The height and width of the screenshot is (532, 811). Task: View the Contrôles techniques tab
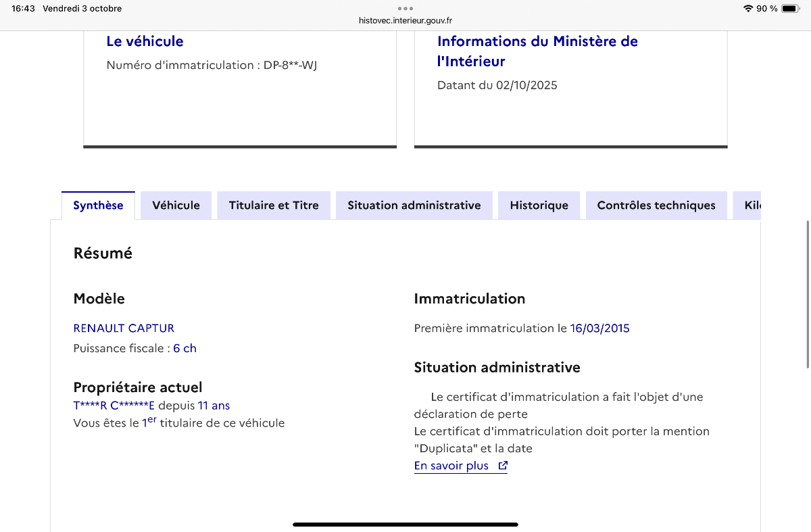(x=656, y=205)
